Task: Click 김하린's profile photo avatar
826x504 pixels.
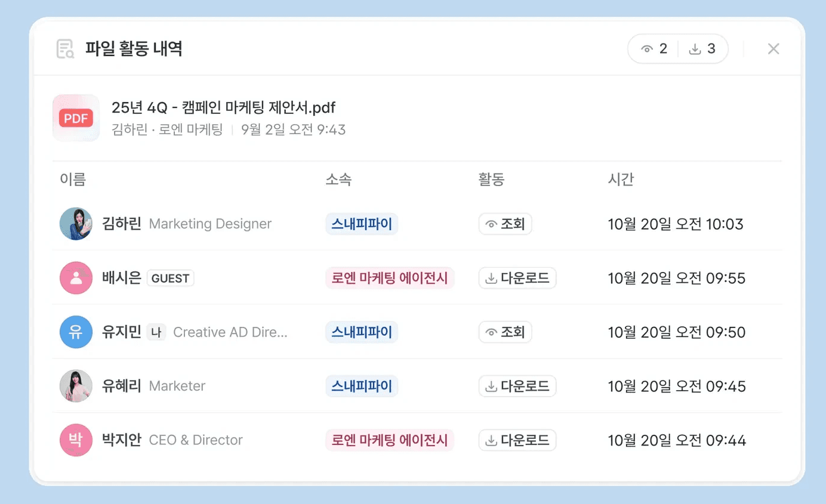Action: tap(76, 224)
